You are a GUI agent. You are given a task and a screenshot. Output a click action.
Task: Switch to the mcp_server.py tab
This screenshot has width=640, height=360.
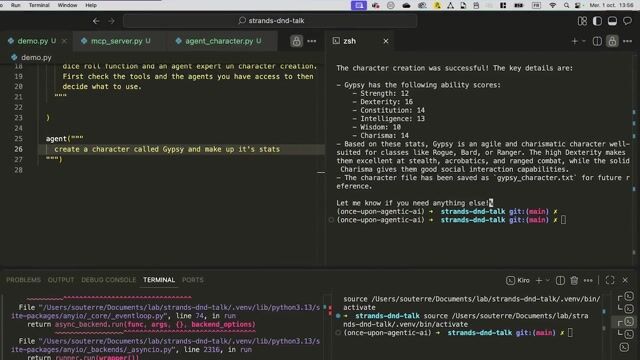coord(116,41)
